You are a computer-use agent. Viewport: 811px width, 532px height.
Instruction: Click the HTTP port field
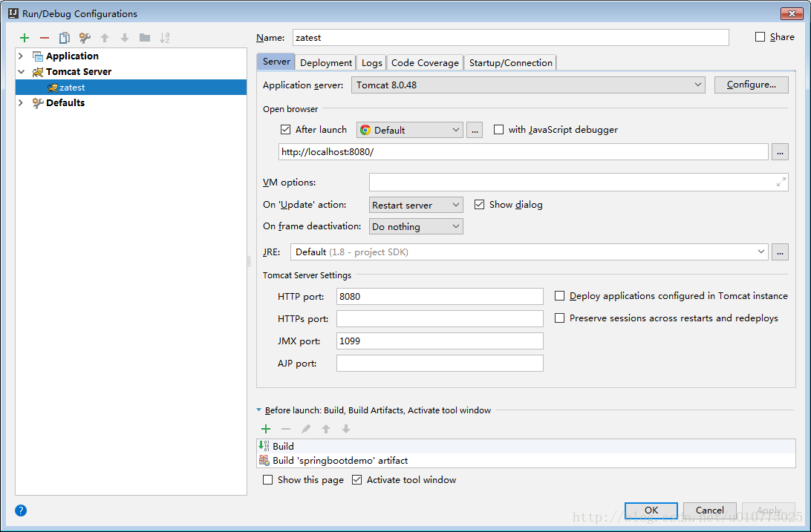(440, 297)
